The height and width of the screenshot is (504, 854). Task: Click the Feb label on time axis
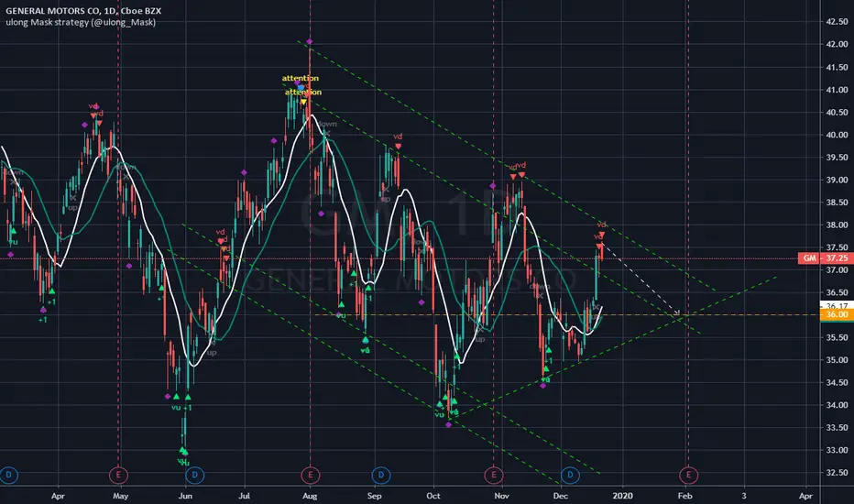click(x=684, y=496)
